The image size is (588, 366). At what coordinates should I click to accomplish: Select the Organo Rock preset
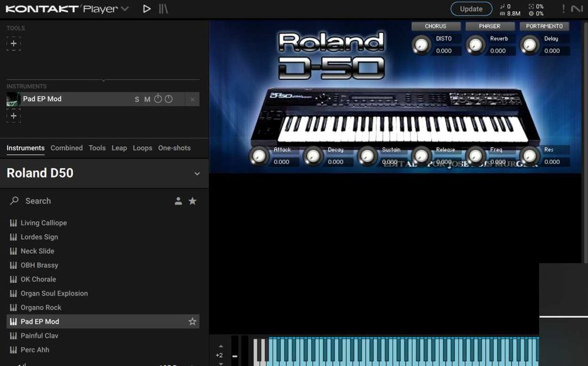(x=103, y=308)
